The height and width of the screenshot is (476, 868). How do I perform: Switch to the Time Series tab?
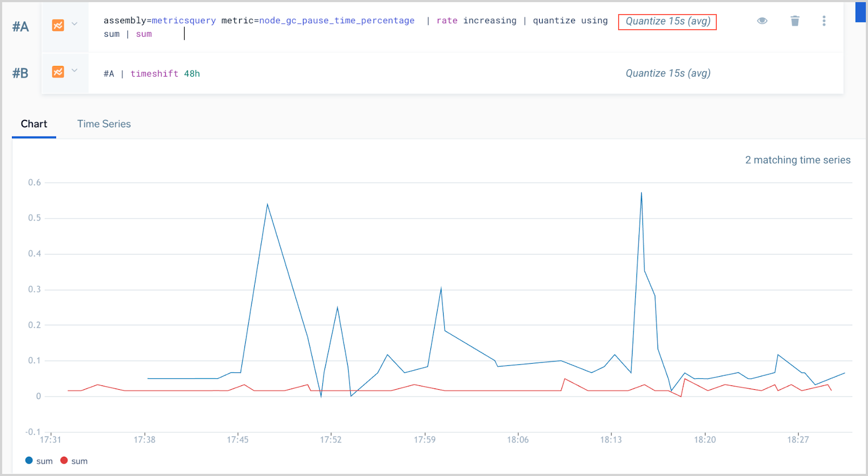[x=104, y=124]
